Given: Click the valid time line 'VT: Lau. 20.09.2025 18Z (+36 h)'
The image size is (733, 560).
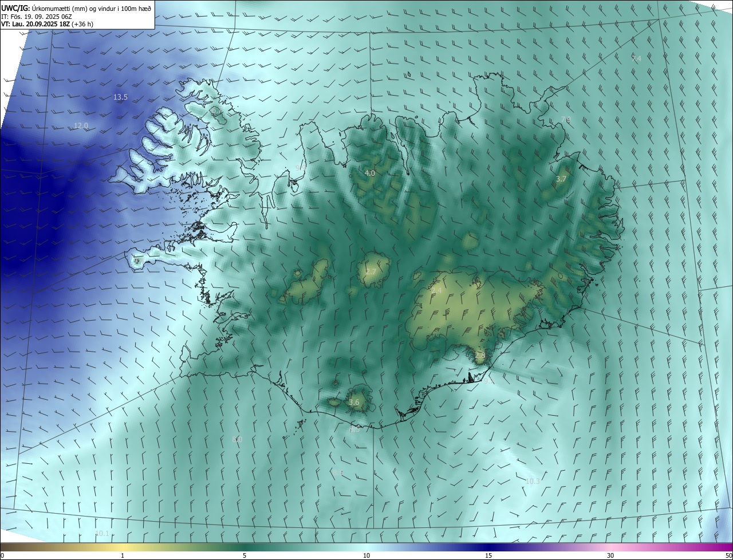Looking at the screenshot, I should [x=48, y=24].
